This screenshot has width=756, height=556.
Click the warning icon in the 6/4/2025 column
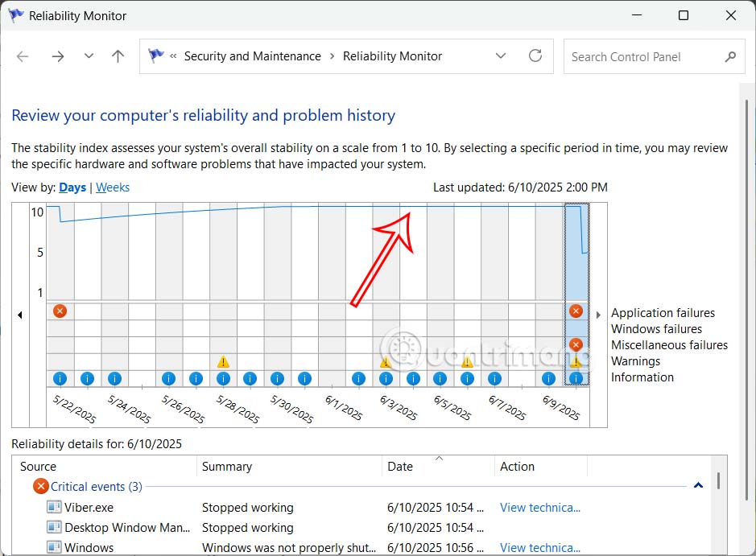(x=386, y=363)
